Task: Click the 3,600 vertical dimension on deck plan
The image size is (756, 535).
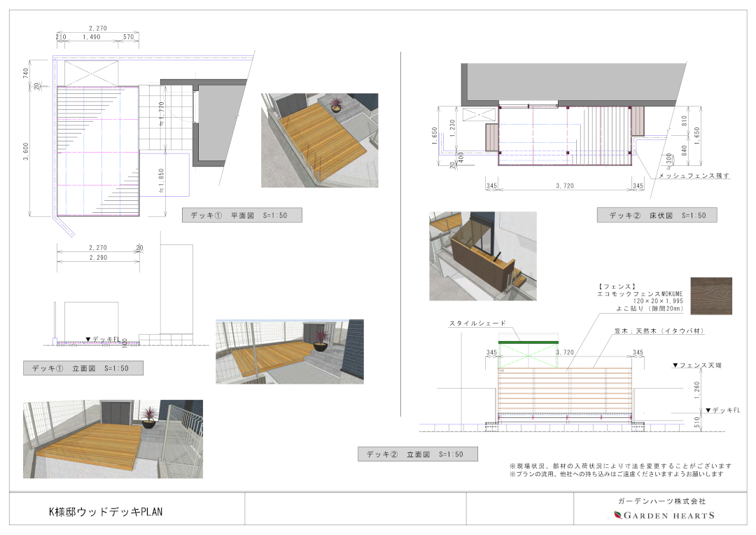Action: coord(26,151)
